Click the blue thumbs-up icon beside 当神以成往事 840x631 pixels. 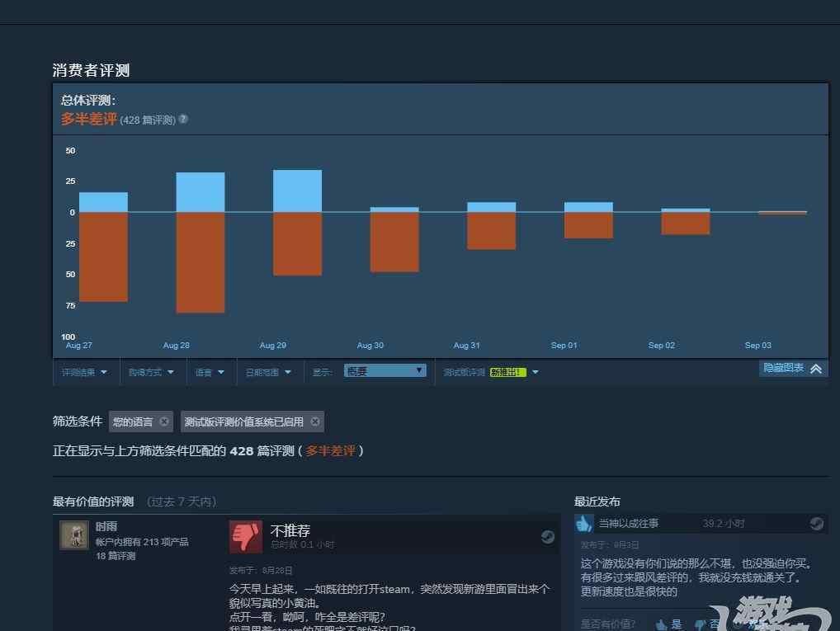point(584,523)
